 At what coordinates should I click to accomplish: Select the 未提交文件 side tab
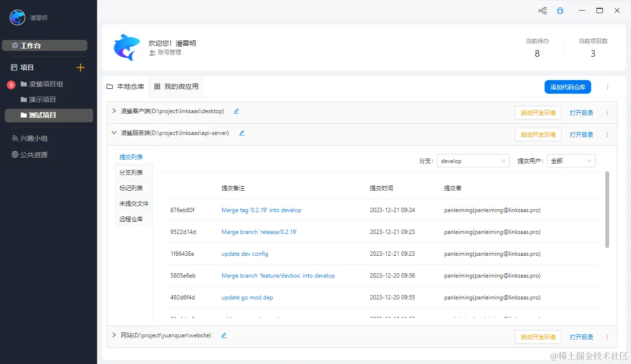point(133,203)
